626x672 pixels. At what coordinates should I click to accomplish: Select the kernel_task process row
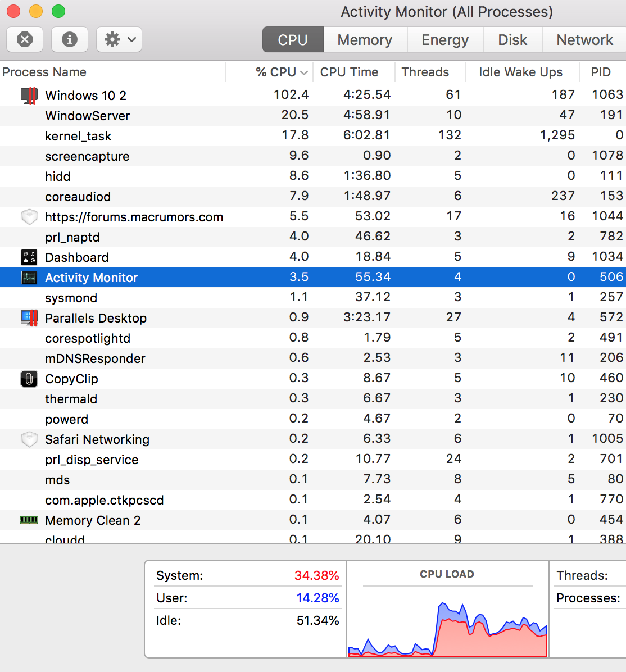pyautogui.click(x=313, y=136)
